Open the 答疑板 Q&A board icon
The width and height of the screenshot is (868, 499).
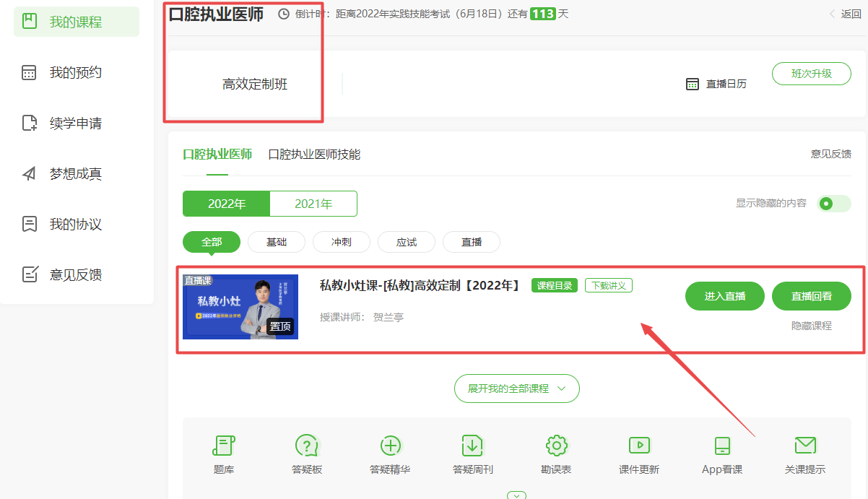click(x=307, y=446)
